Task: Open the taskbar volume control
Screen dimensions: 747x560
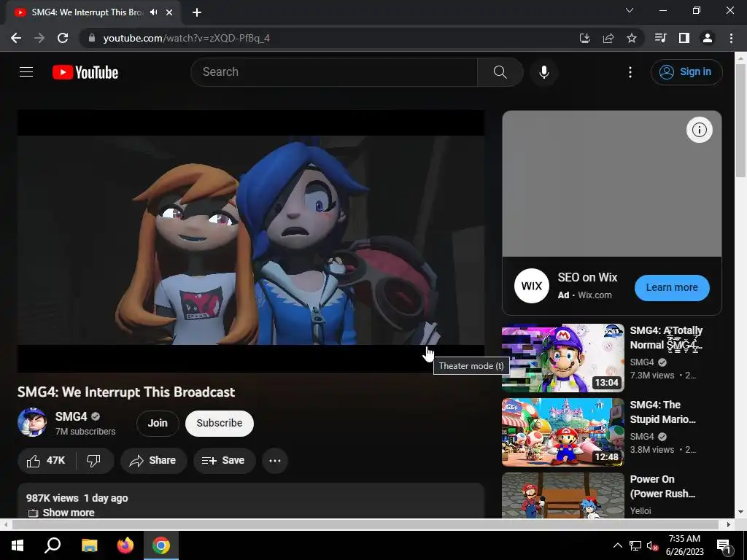Action: [652, 545]
